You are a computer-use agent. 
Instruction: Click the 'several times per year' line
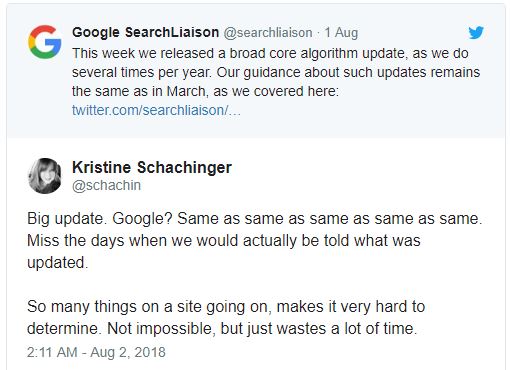point(276,72)
